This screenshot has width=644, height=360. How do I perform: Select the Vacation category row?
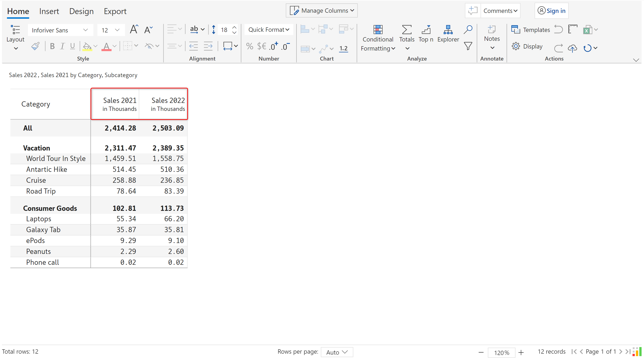coord(99,148)
